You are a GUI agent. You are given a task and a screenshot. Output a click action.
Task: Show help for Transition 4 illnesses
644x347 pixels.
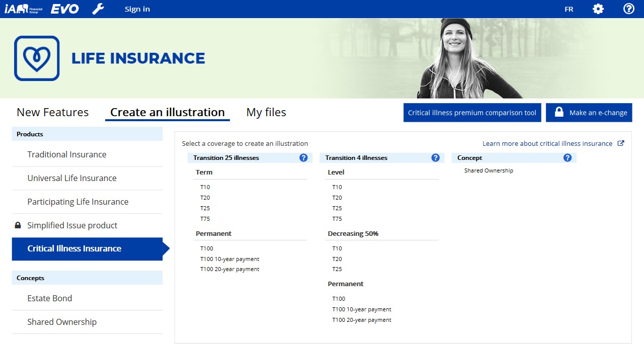436,158
